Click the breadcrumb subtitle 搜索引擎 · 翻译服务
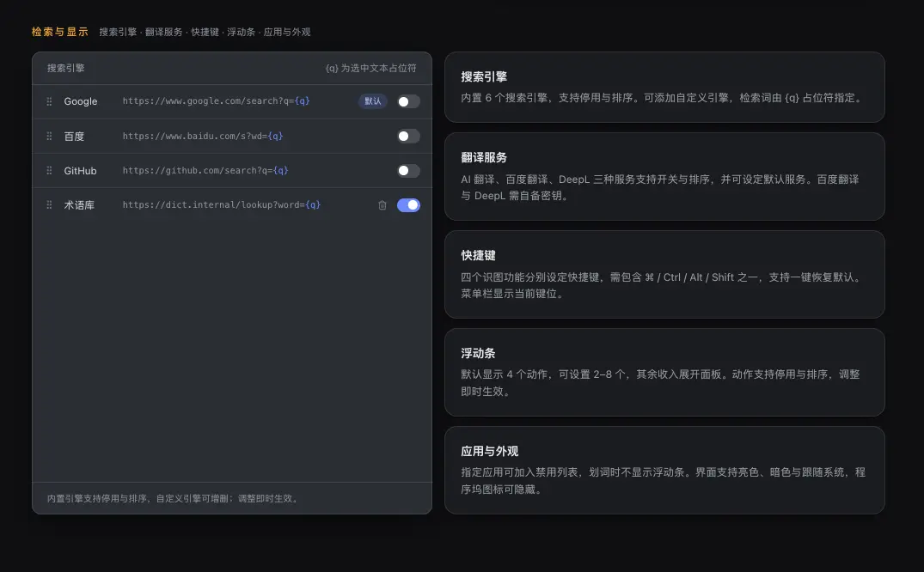The image size is (924, 572). 205,32
